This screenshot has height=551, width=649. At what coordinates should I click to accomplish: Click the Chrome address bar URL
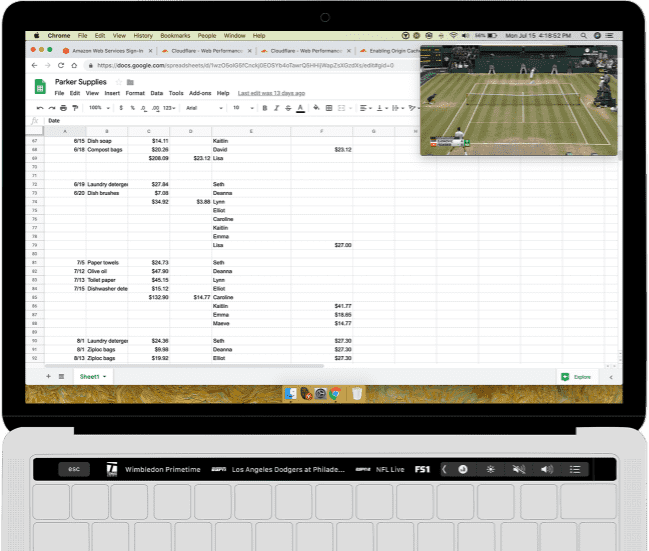(245, 65)
